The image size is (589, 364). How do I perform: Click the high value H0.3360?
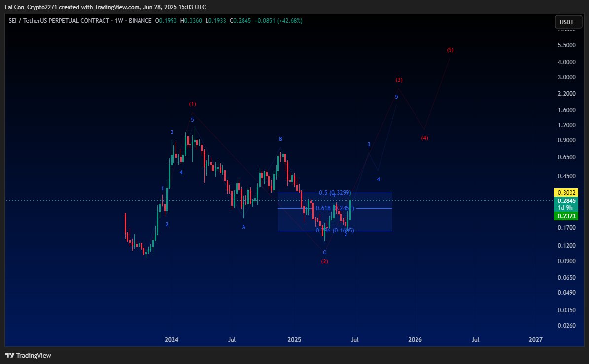[x=192, y=21]
